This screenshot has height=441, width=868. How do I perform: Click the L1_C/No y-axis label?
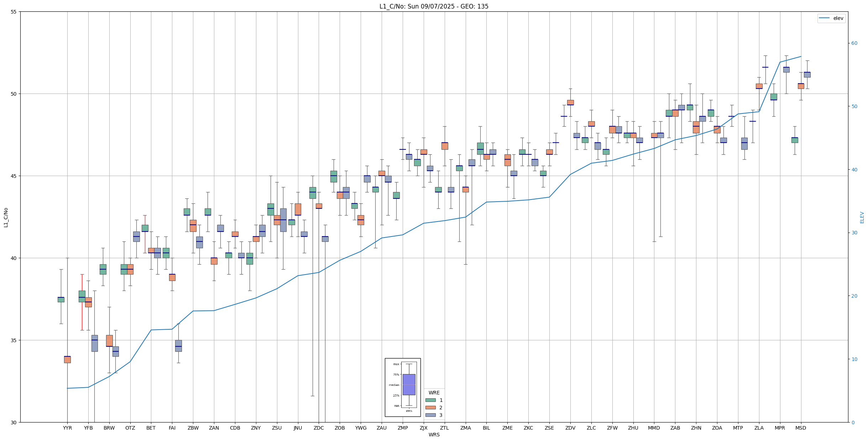click(6, 217)
